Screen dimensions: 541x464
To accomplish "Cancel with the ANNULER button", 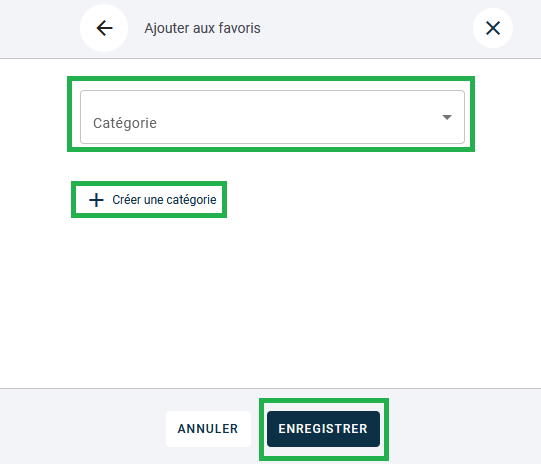I will [x=208, y=429].
